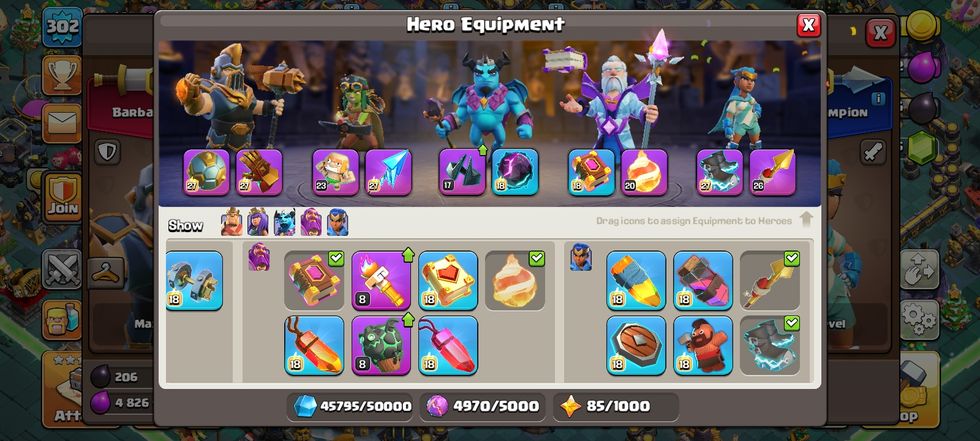The image size is (980, 441).
Task: Toggle Royal Champion filter in Show row
Action: tap(338, 222)
